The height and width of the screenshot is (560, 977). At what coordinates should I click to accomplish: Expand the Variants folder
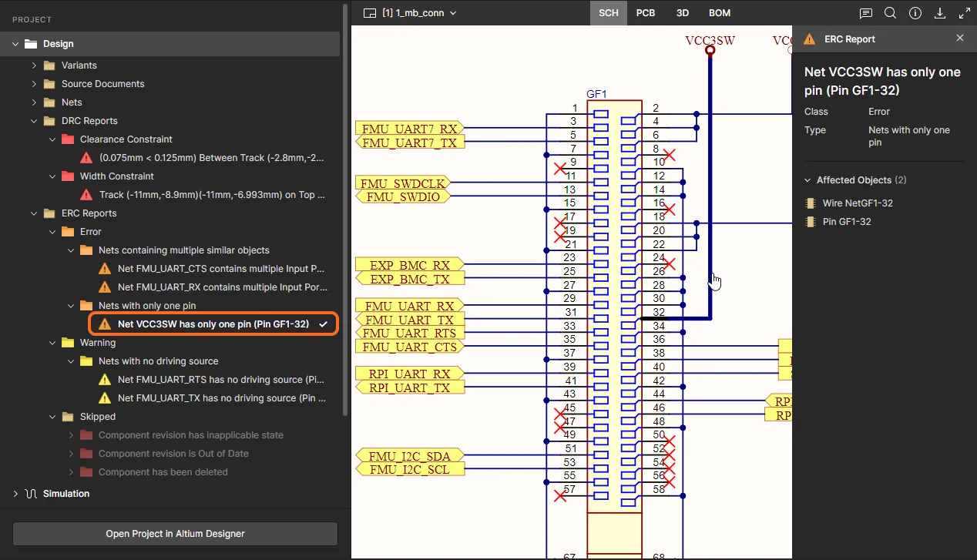tap(34, 65)
